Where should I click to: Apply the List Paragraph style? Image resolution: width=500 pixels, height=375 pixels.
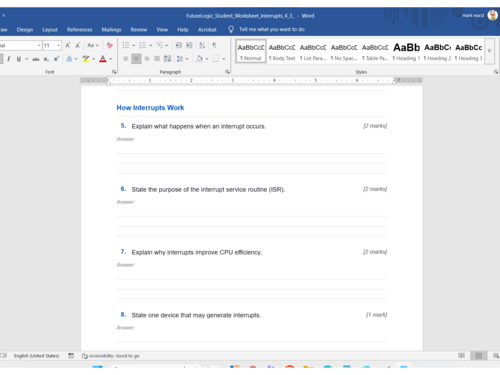pos(313,51)
